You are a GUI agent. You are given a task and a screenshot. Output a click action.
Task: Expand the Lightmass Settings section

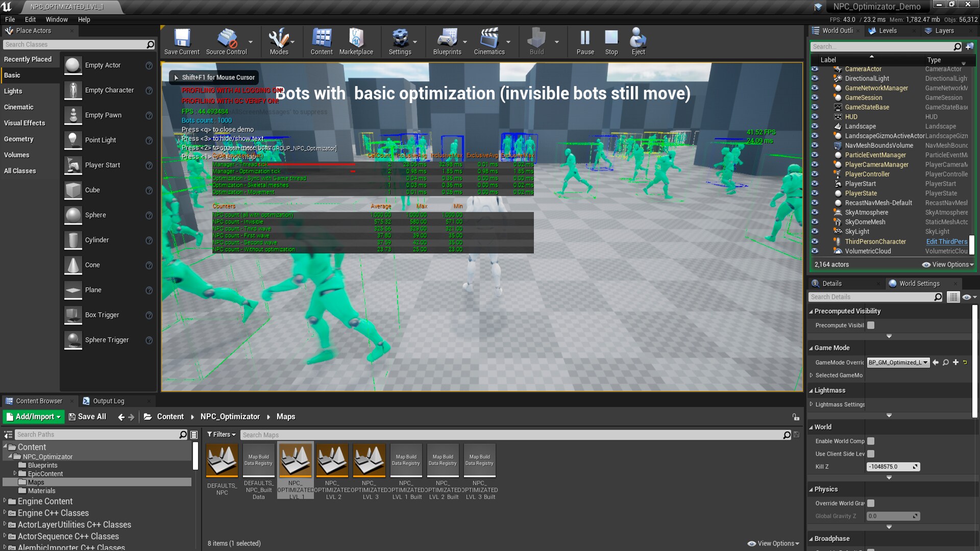(x=812, y=405)
